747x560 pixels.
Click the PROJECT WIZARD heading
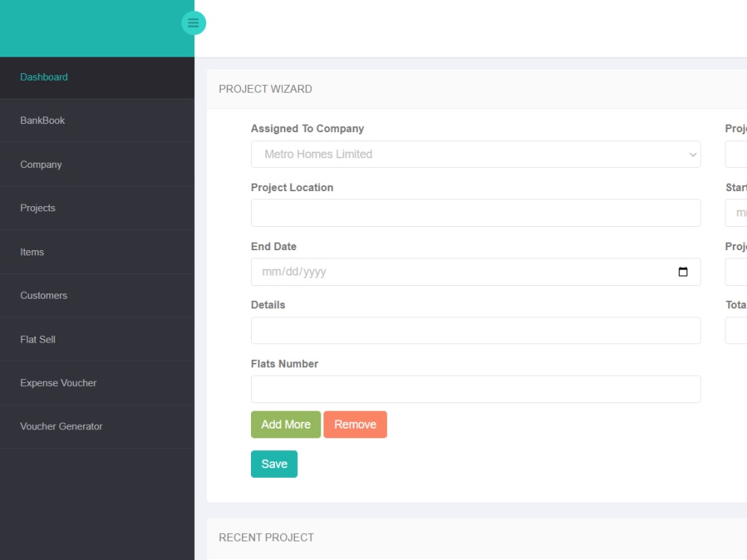[265, 89]
